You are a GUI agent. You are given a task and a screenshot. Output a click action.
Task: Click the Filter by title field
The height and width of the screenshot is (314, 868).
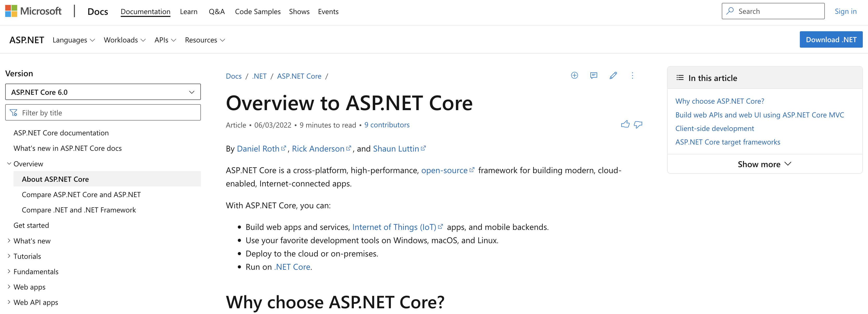pos(103,113)
